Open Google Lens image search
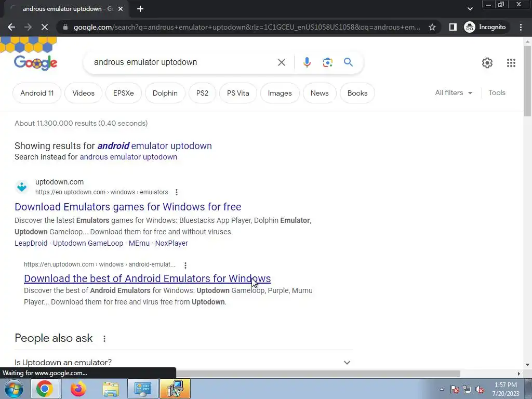The height and width of the screenshot is (399, 532). (327, 62)
